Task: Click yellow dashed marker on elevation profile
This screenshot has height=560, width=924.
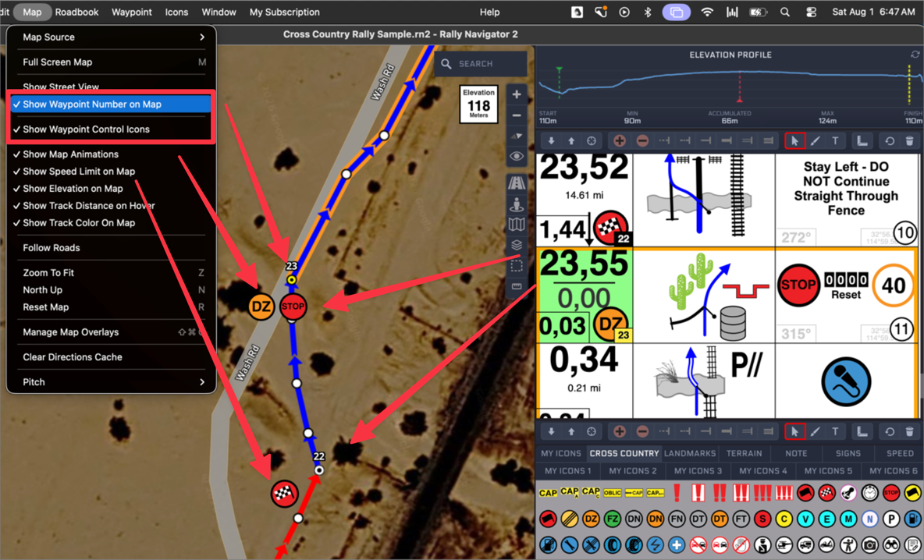Action: (x=909, y=85)
